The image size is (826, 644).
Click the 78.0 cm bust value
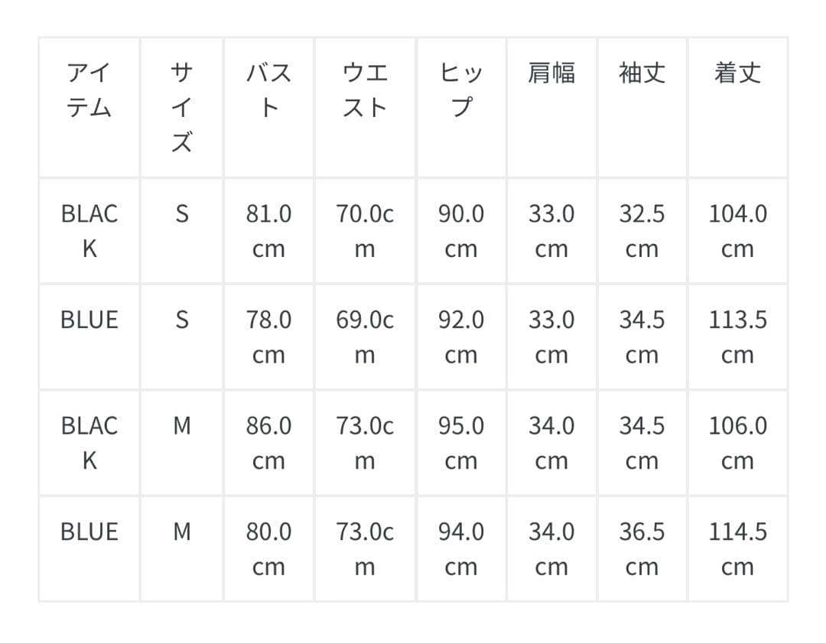tap(268, 337)
